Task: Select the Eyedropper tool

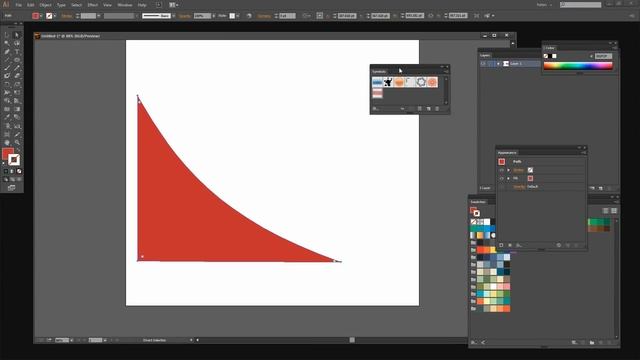Action: (x=7, y=118)
